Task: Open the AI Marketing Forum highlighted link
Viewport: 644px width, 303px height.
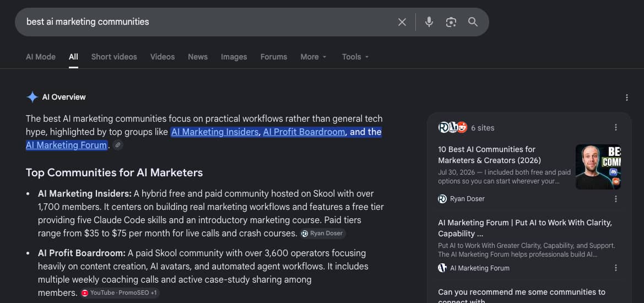Action: coord(67,145)
